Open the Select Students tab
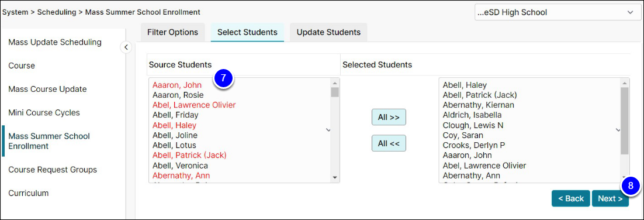This screenshot has height=220, width=644. coord(247,32)
